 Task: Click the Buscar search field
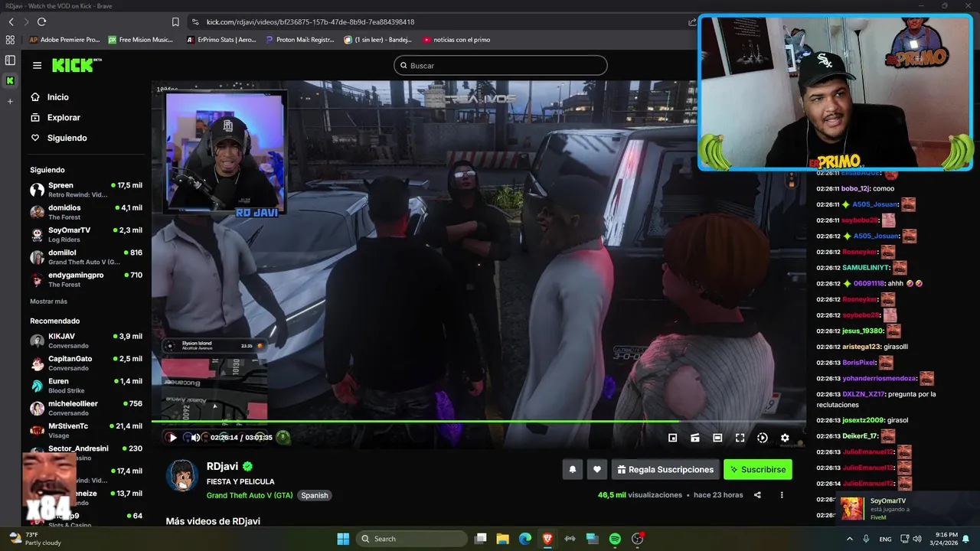[x=501, y=66]
